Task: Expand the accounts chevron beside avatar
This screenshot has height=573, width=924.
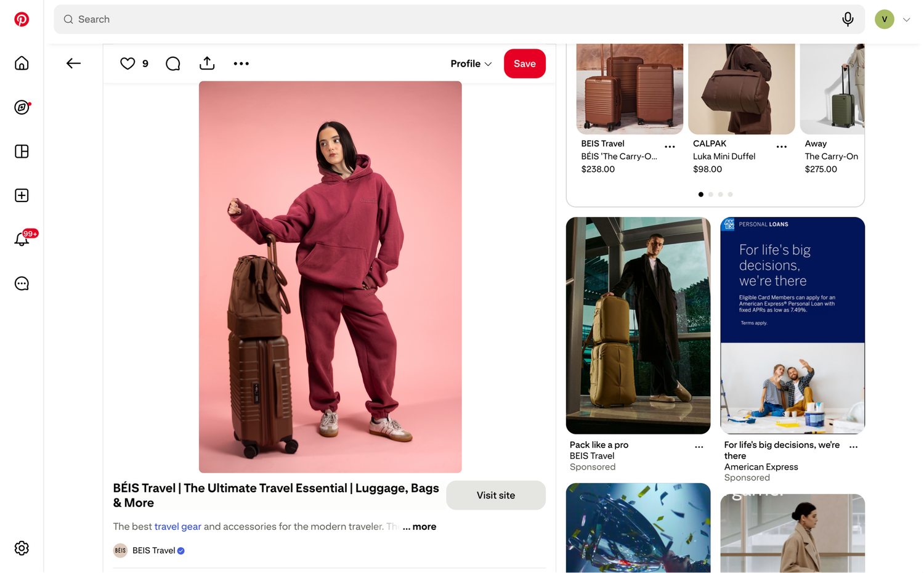Action: click(907, 20)
